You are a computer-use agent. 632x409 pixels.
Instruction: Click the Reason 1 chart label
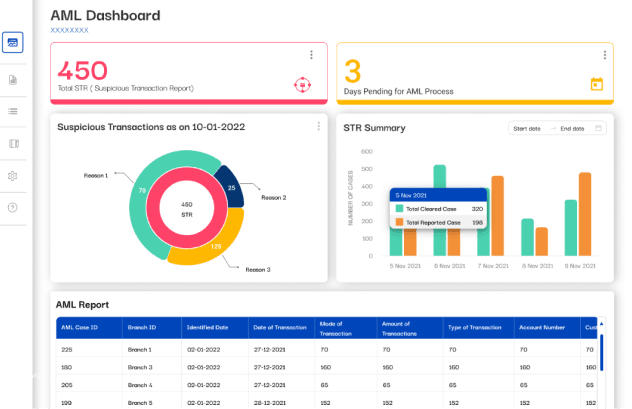pos(96,175)
